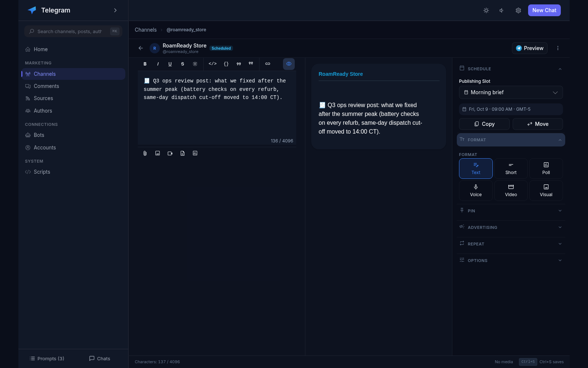Collapse the Schedule section
588x368 pixels.
(x=511, y=69)
